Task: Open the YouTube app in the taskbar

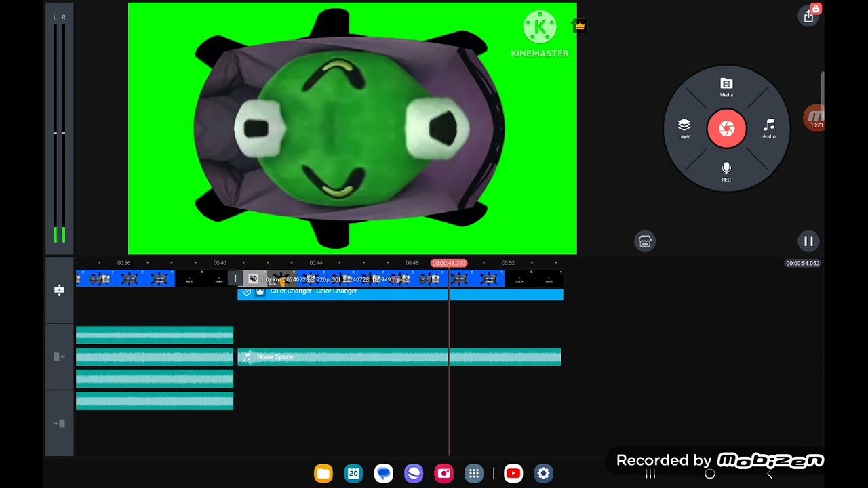Action: [x=513, y=474]
